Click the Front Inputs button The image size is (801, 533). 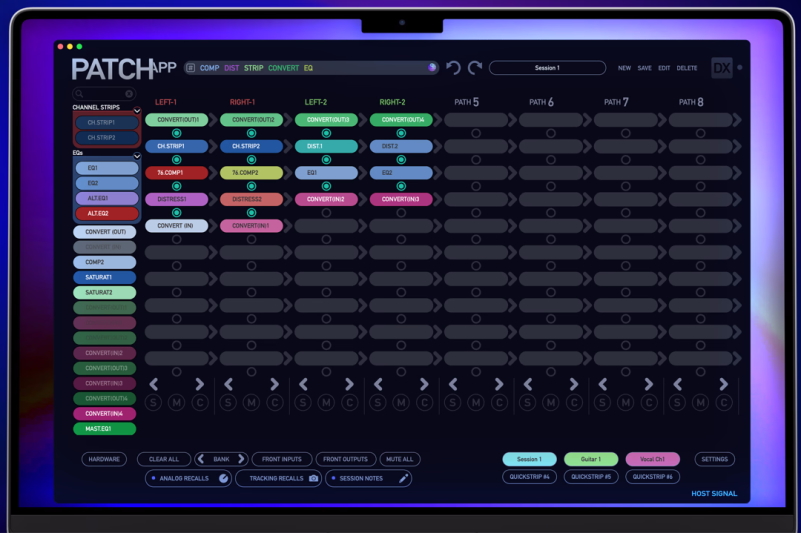click(281, 459)
